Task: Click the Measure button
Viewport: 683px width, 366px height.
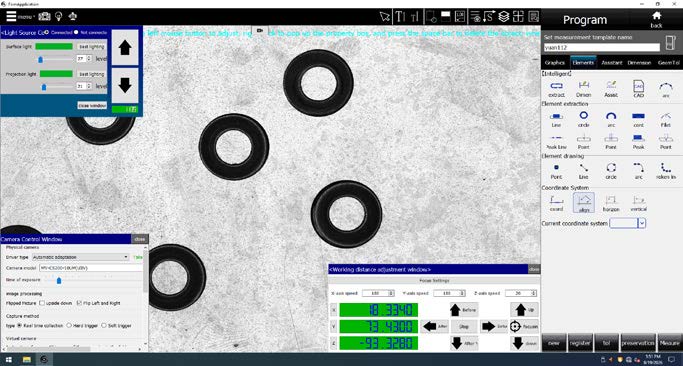Action: (669, 343)
